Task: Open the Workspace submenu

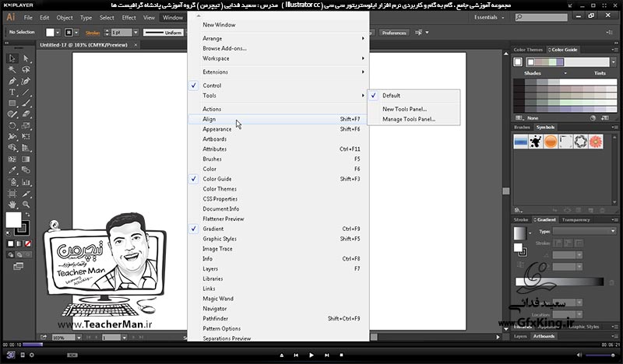Action: [278, 58]
